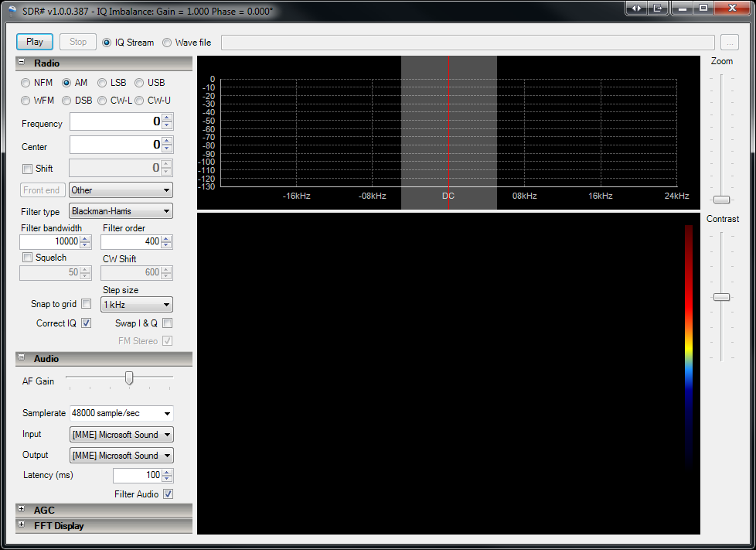
Task: Increase Filter bandwidth with up stepper arrow
Action: click(x=85, y=238)
